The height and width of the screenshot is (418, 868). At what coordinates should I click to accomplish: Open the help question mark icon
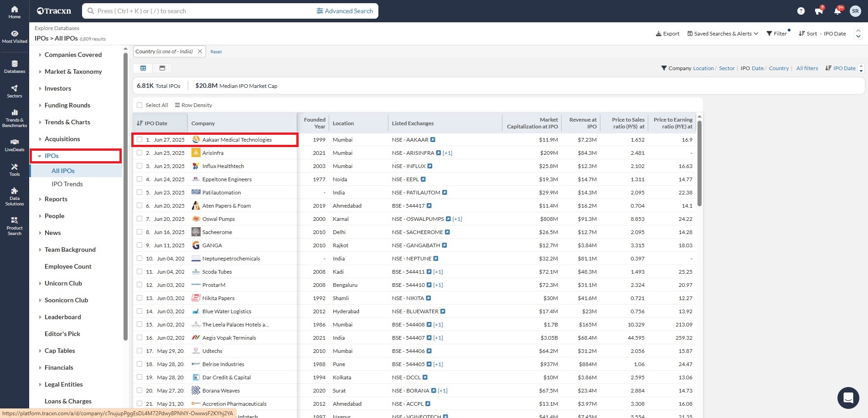click(801, 11)
